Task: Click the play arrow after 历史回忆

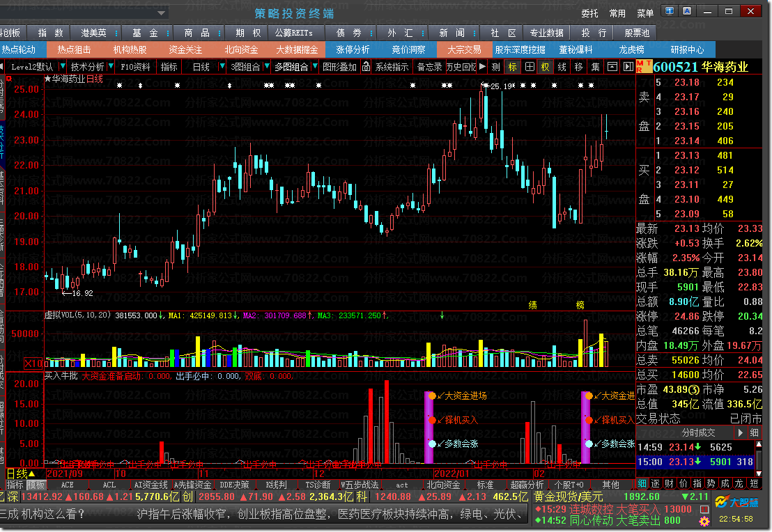Action: pyautogui.click(x=482, y=66)
